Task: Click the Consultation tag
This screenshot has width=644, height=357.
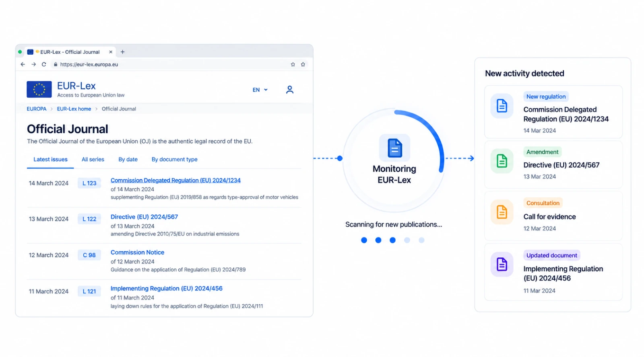Action: click(x=543, y=203)
